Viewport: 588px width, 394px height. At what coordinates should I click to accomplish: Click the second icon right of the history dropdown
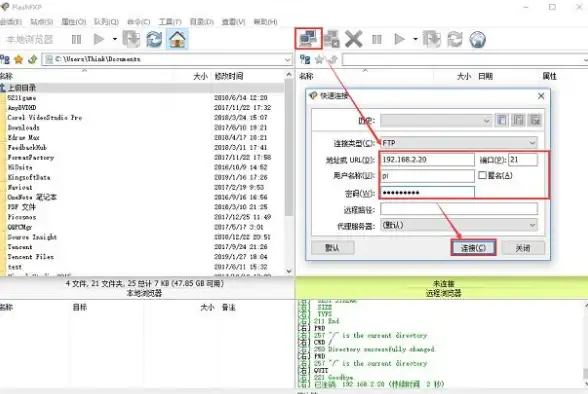click(x=518, y=120)
